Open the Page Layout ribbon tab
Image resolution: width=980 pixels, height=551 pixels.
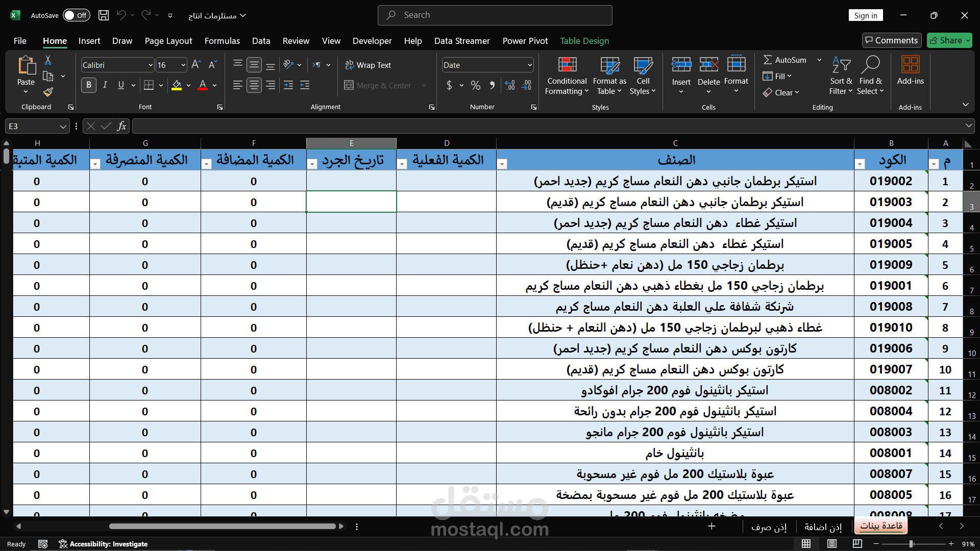168,41
